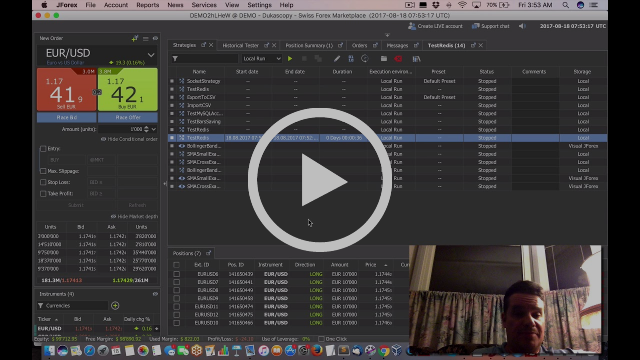
Task: Open the Reports menu
Action: [x=148, y=5]
